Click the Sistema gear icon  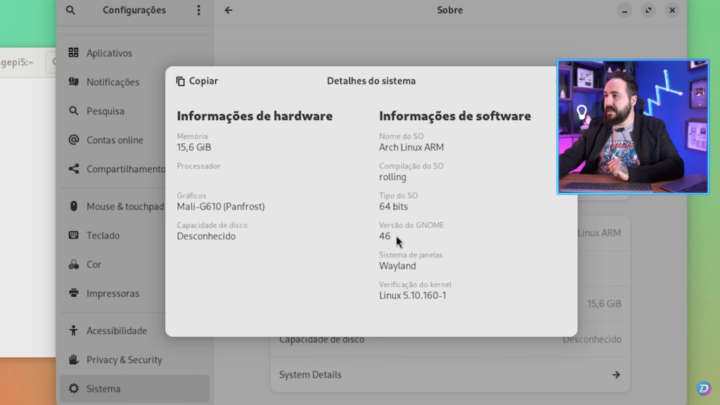pos(73,388)
